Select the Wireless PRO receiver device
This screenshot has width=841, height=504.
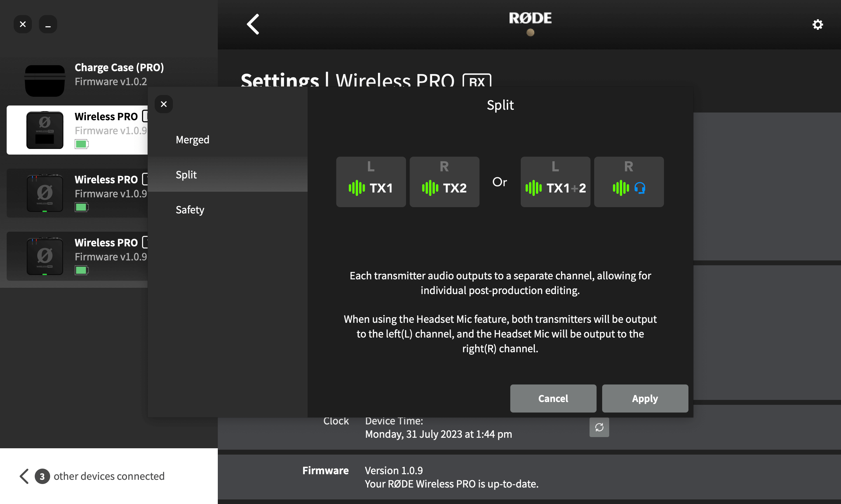click(77, 130)
